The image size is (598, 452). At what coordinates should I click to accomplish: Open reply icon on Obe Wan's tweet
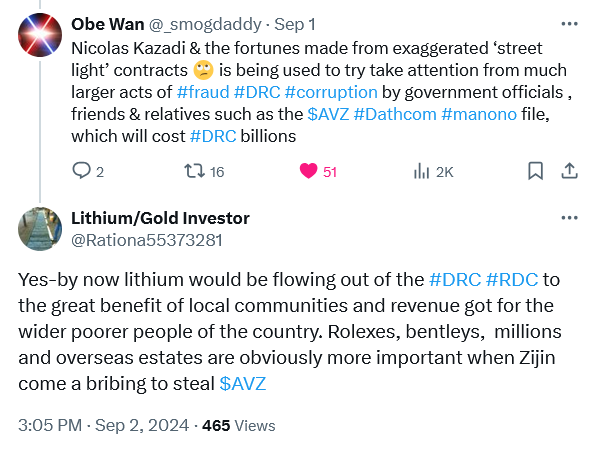pyautogui.click(x=81, y=171)
